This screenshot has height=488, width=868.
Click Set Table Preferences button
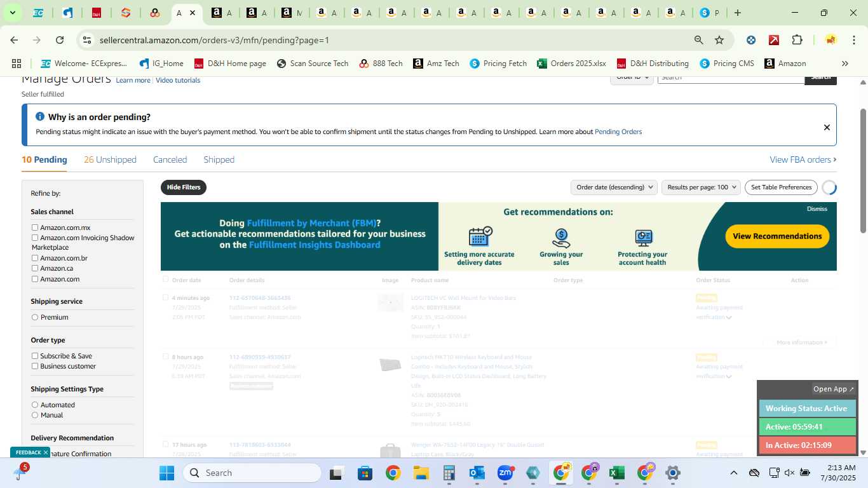781,187
